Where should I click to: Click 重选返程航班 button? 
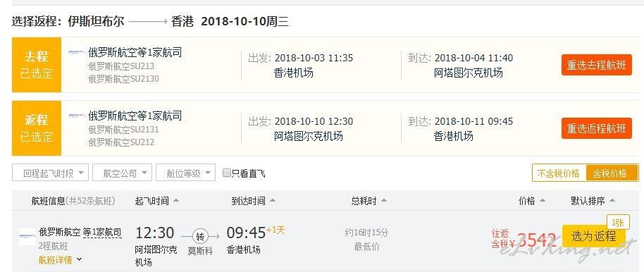pyautogui.click(x=596, y=128)
